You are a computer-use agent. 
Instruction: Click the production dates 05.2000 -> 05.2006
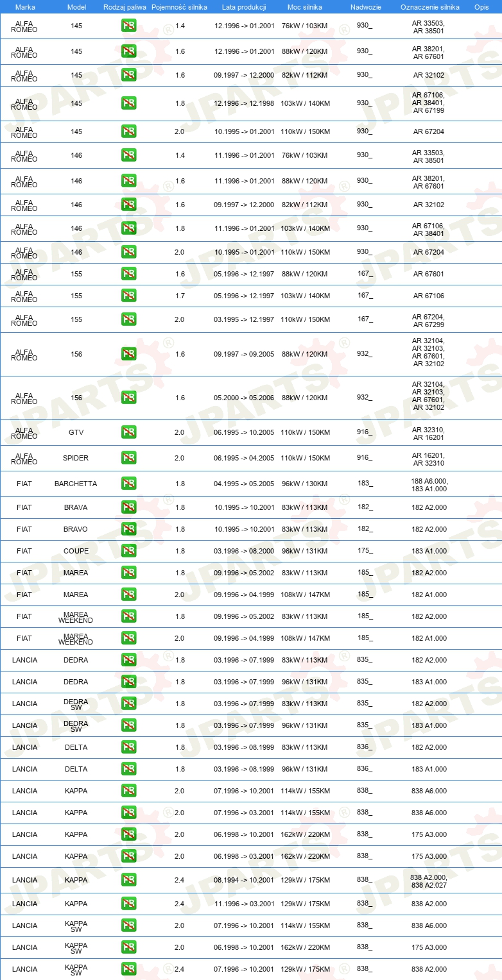(x=244, y=398)
